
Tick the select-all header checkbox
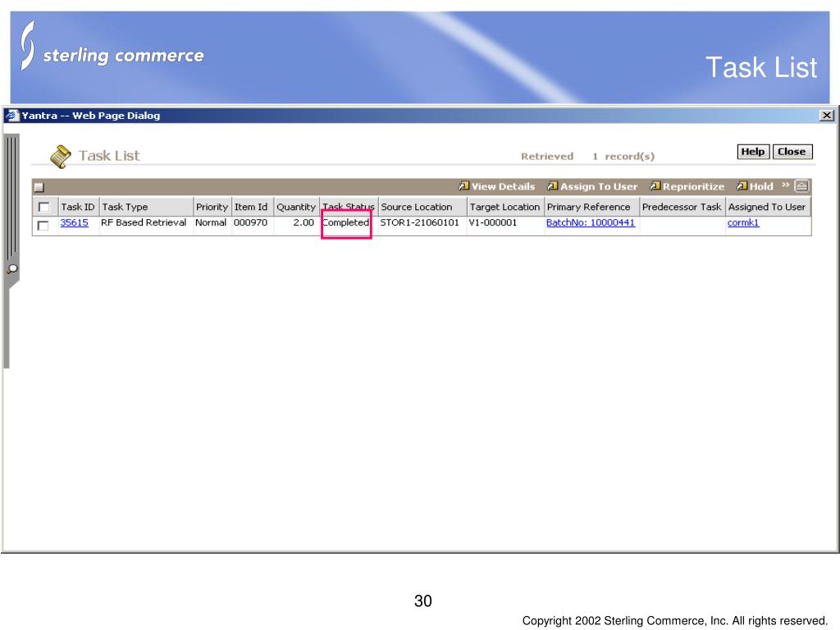[x=44, y=207]
